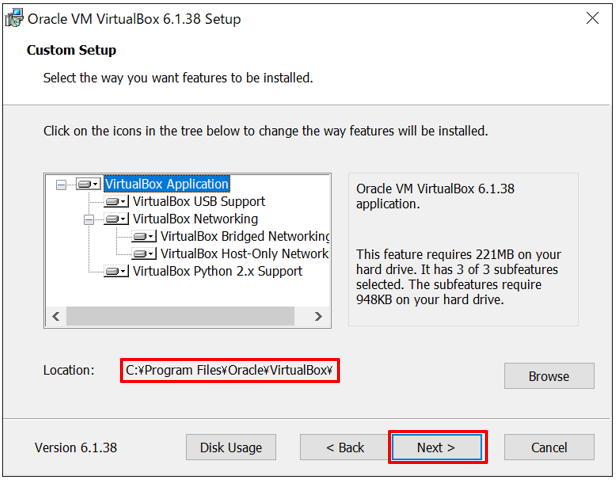Proceed with the Next > button
Viewport: 616px width, 480px height.
[x=437, y=447]
